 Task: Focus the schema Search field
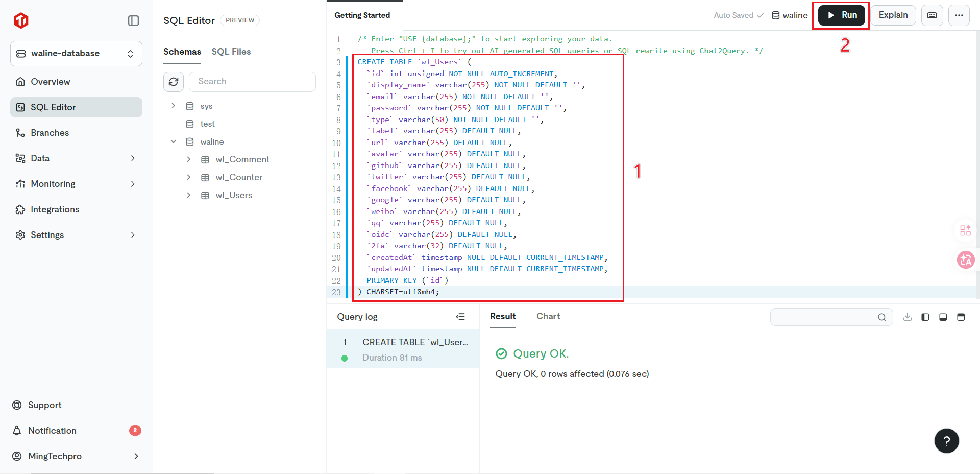click(x=252, y=82)
